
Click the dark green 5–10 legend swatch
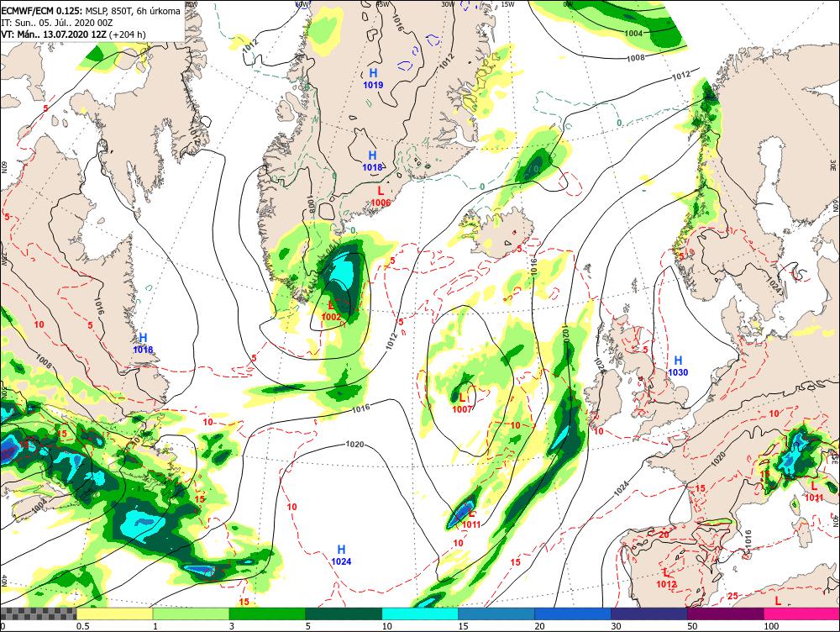[344, 614]
